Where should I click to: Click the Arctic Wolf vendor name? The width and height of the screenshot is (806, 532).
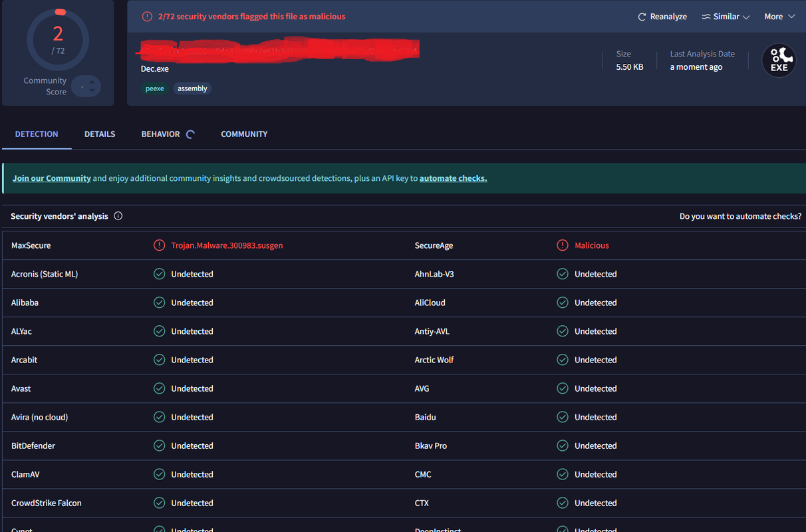[x=434, y=360]
